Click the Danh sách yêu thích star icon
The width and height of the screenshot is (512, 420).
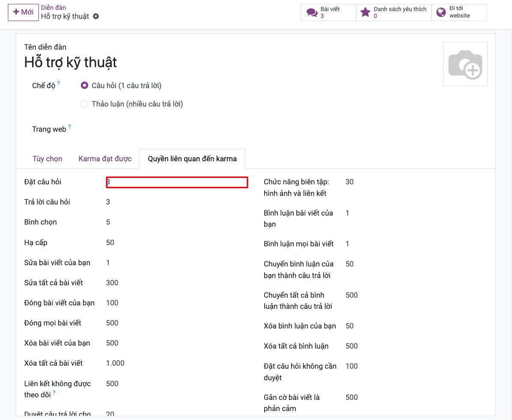[365, 12]
